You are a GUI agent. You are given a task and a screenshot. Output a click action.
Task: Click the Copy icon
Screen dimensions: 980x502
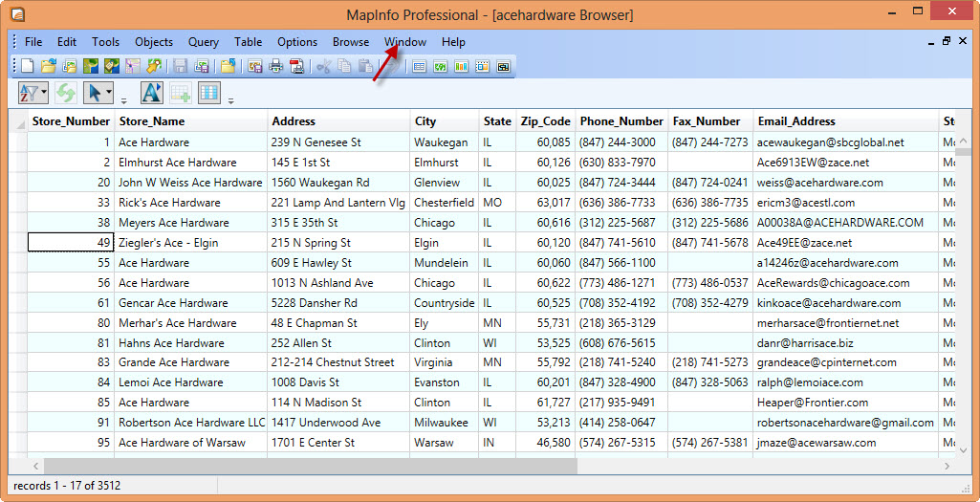click(344, 66)
